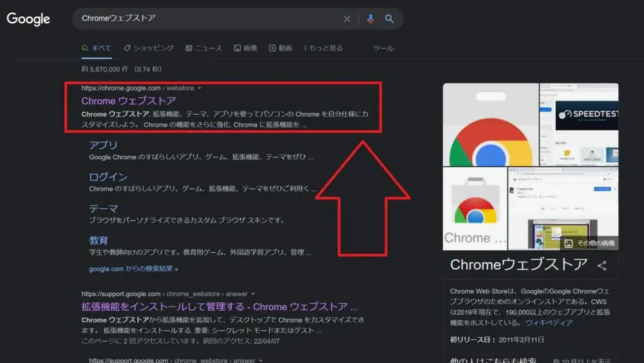Clear the search box with X icon
The height and width of the screenshot is (363, 644).
(347, 19)
